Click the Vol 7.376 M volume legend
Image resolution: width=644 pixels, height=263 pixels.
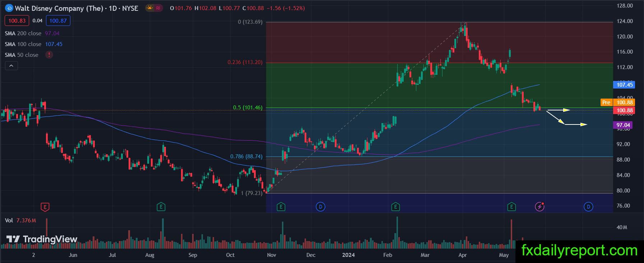tap(20, 220)
